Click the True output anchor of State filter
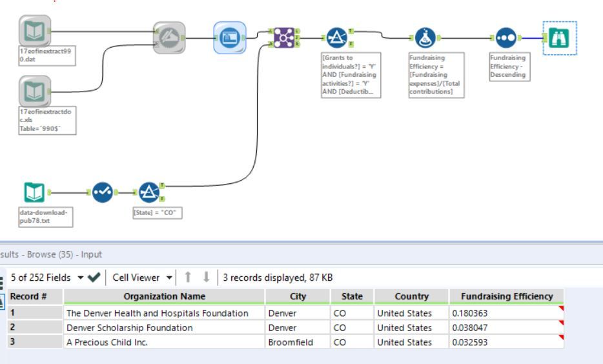The height and width of the screenshot is (364, 603). [x=162, y=186]
